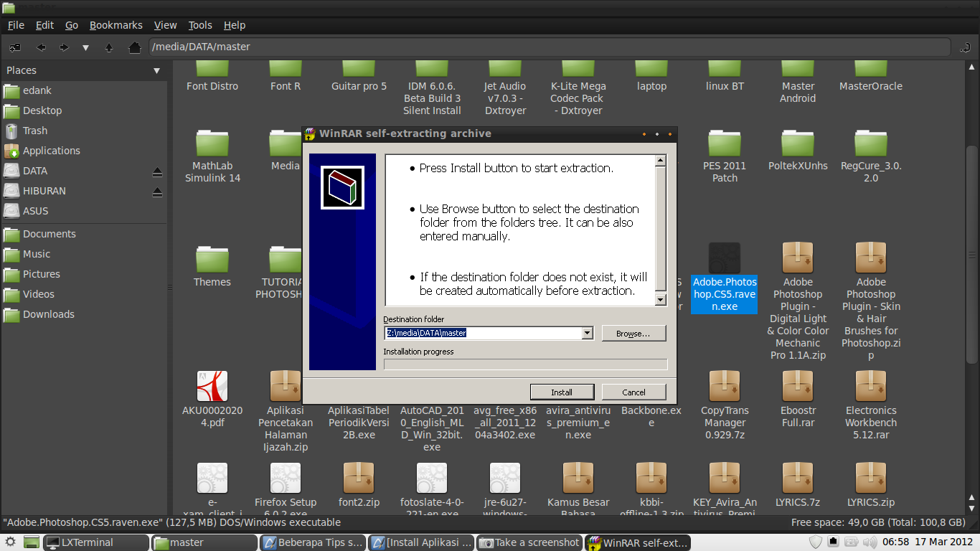Click the instructions scrollbar down arrow

point(661,300)
